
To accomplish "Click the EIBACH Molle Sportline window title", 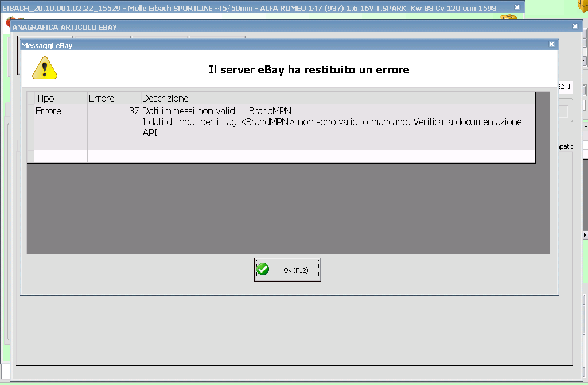I will [250, 8].
